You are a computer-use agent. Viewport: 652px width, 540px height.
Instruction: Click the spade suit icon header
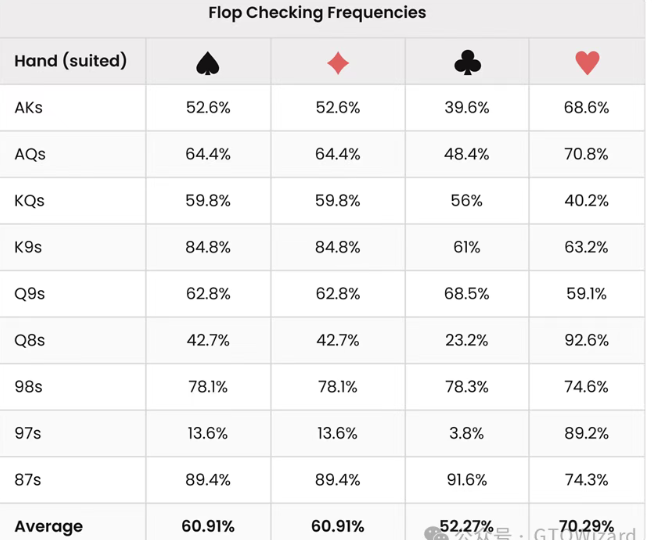[x=208, y=62]
